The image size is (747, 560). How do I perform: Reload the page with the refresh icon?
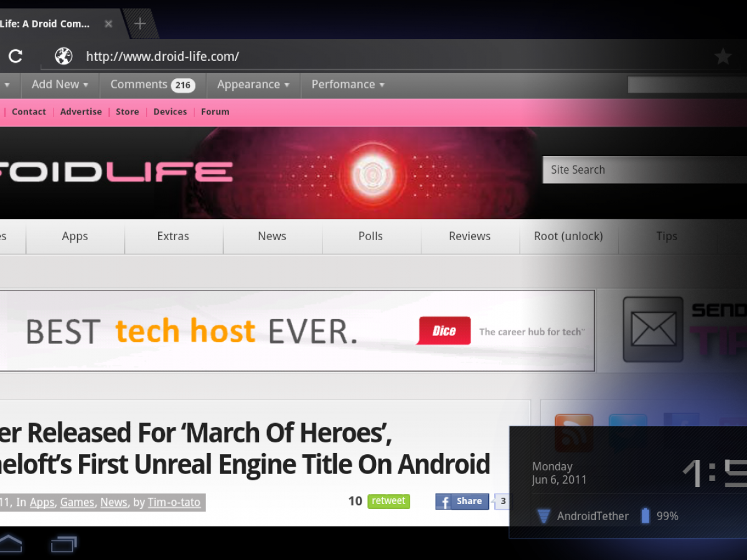tap(16, 57)
